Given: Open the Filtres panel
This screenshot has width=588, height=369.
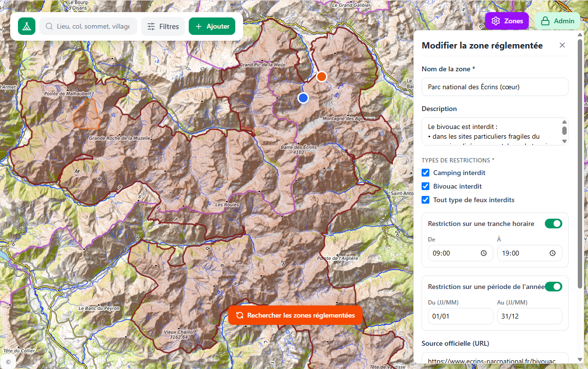Looking at the screenshot, I should (163, 27).
